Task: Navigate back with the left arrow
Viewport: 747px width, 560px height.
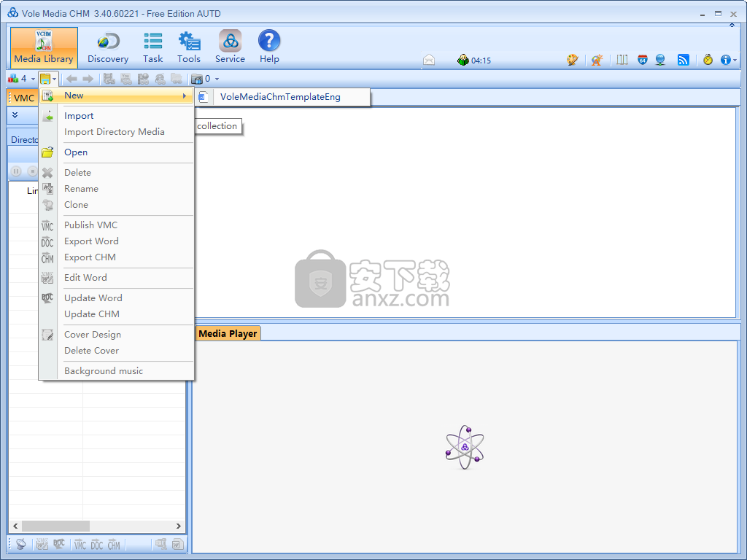Action: click(71, 79)
